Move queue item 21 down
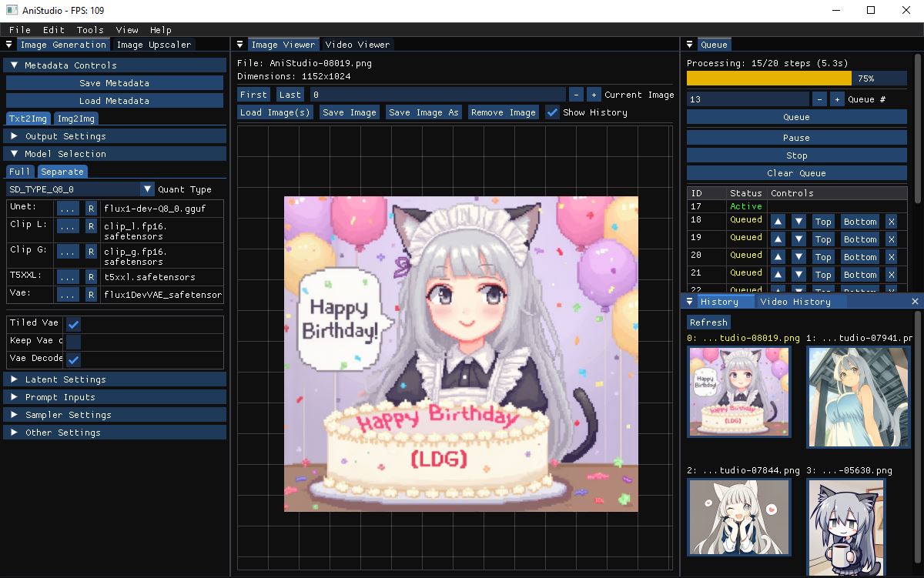Image resolution: width=924 pixels, height=578 pixels. click(x=798, y=275)
